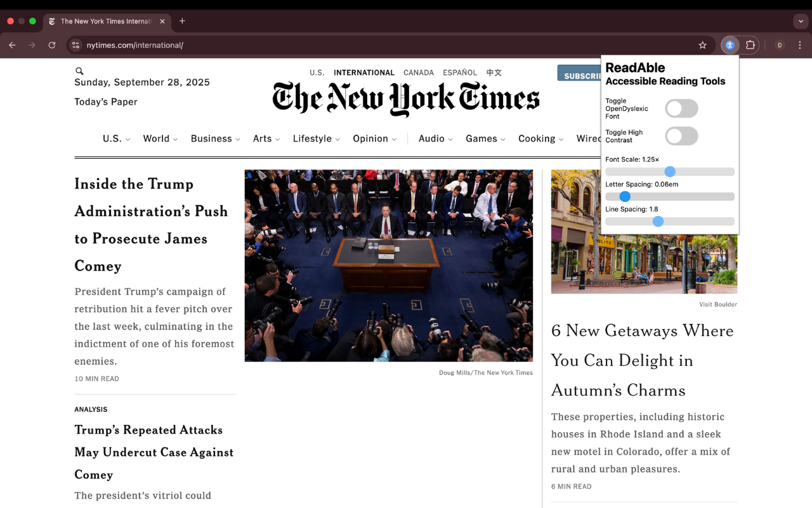This screenshot has width=812, height=508.
Task: Click the browser back arrow
Action: [x=12, y=45]
